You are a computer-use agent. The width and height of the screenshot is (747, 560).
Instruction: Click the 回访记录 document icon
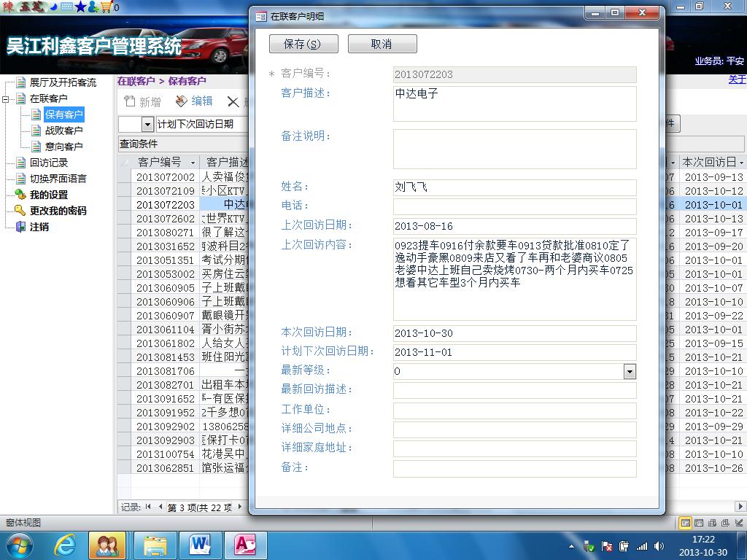point(20,163)
